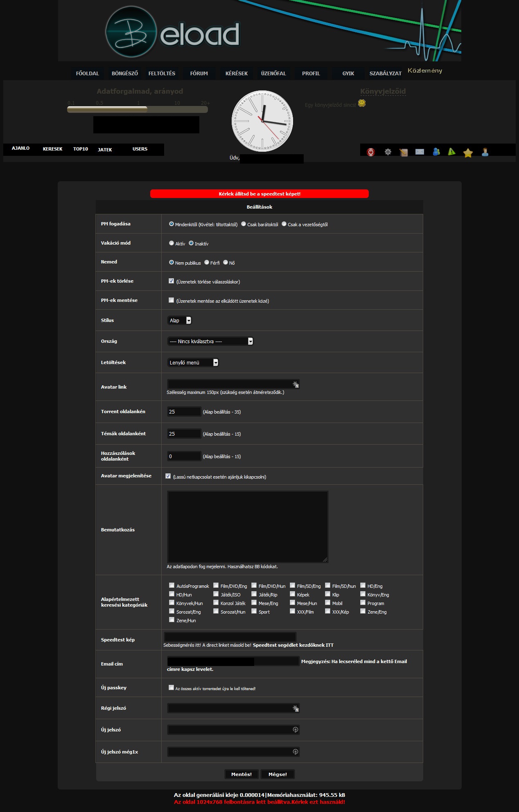Click the generator icon inside Új jelszó field
The height and width of the screenshot is (812, 519).
coord(295,730)
